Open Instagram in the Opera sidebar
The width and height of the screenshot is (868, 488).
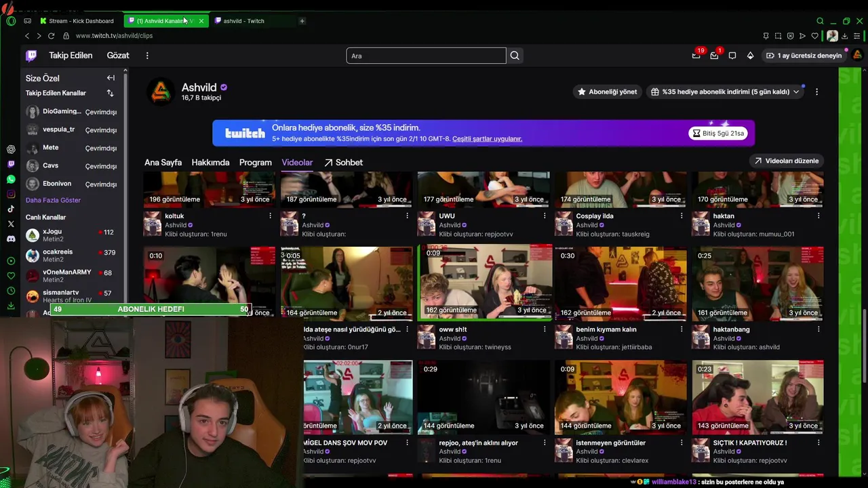click(x=11, y=194)
